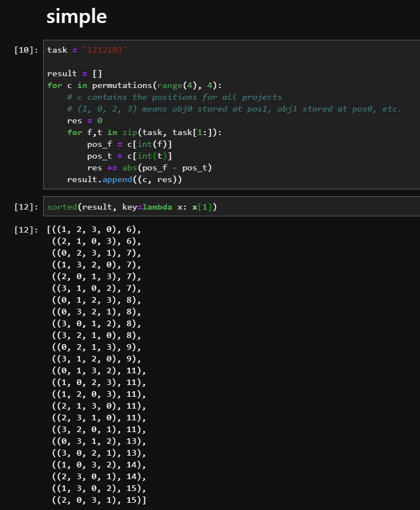Viewport: 420px width, 510px height.
Task: Click the "simple" markdown heading
Action: point(76,17)
